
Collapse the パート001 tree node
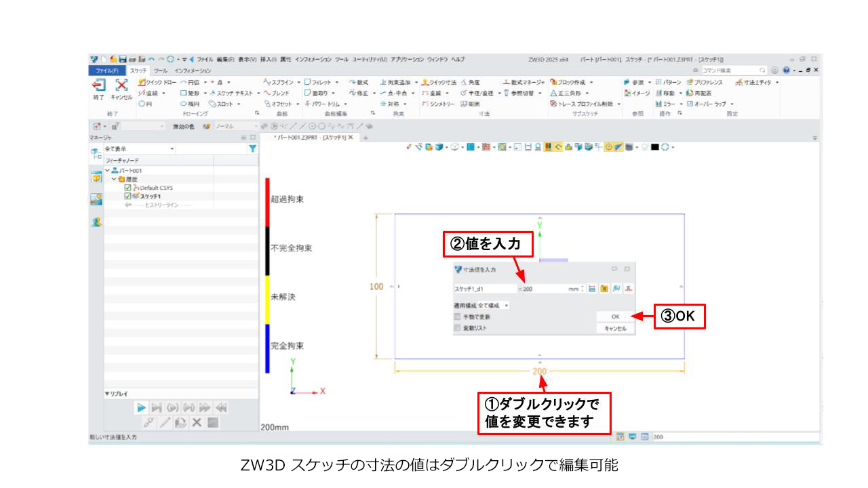coord(107,170)
